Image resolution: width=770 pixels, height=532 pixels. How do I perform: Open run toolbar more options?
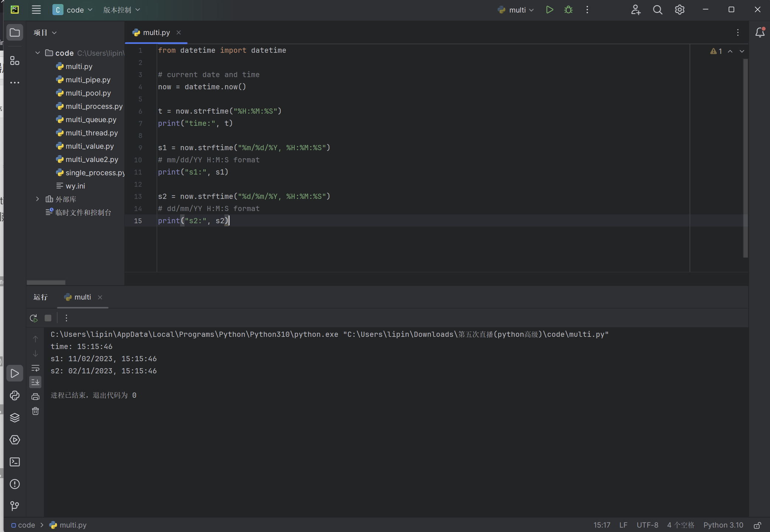(x=66, y=318)
